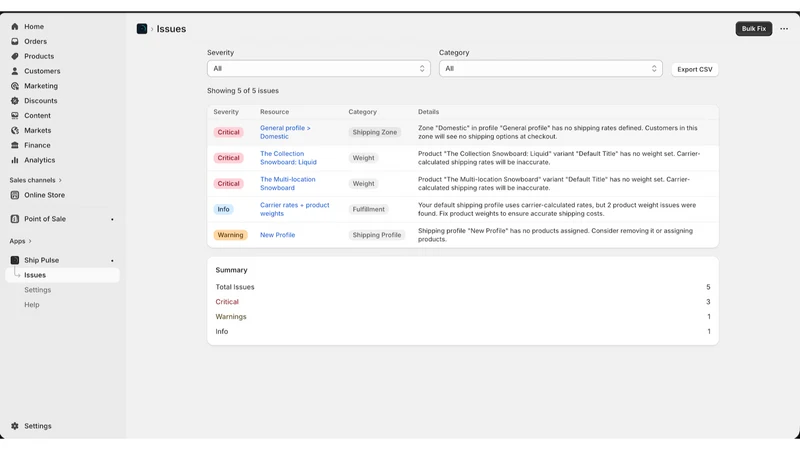The width and height of the screenshot is (800, 450).
Task: Expand the Apps section chevron
Action: pyautogui.click(x=30, y=241)
